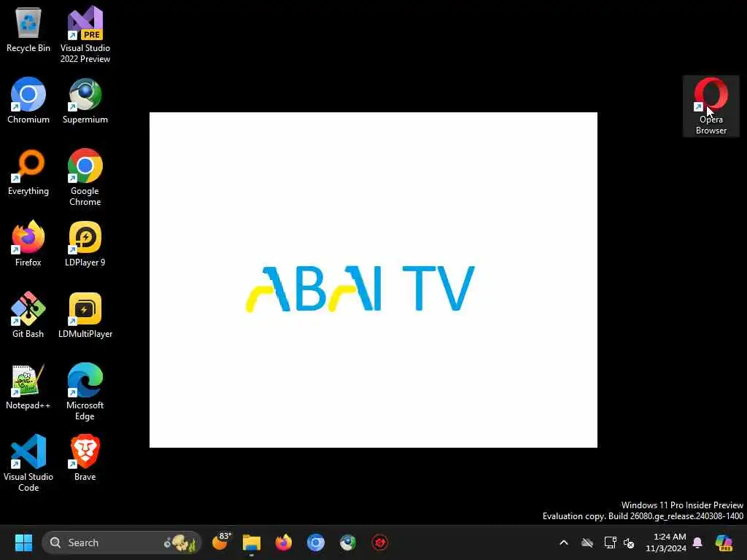Viewport: 747px width, 560px height.
Task: Select the Microsoft Edge desktop icon
Action: tap(85, 392)
